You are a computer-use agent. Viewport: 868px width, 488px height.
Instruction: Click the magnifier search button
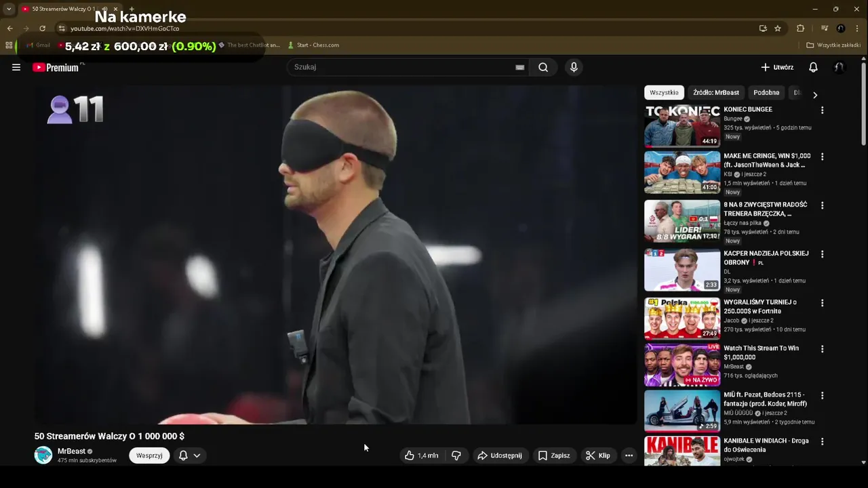coord(543,67)
